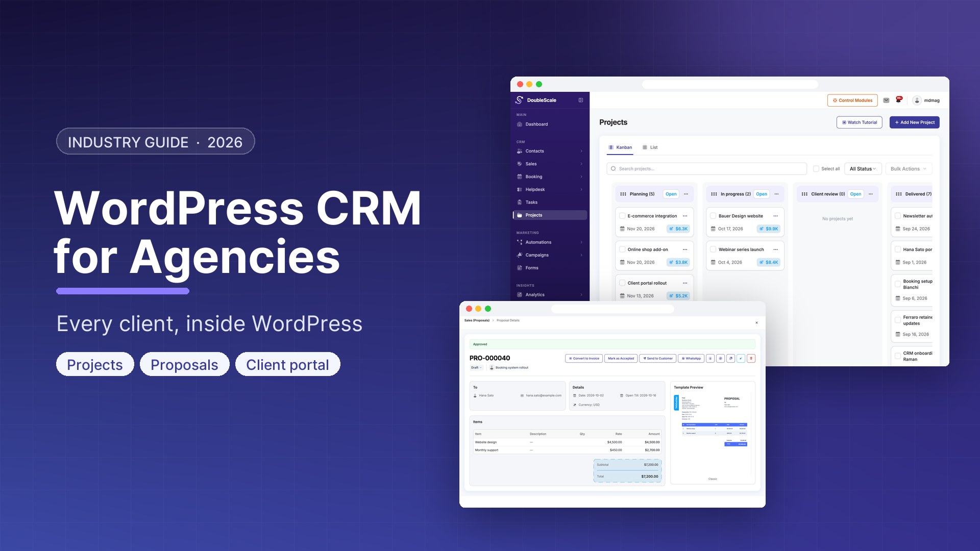The height and width of the screenshot is (551, 980).
Task: Click the search magnifier icon in Search projects
Action: (x=613, y=169)
